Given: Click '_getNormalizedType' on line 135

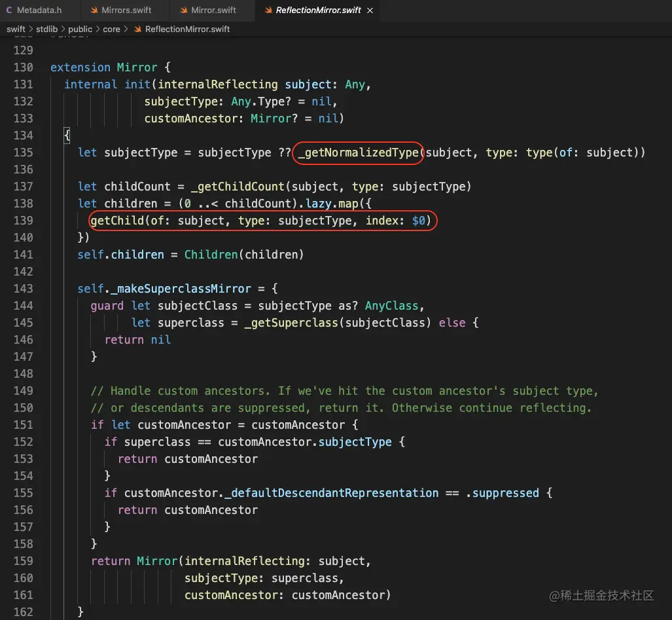Looking at the screenshot, I should click(x=359, y=153).
